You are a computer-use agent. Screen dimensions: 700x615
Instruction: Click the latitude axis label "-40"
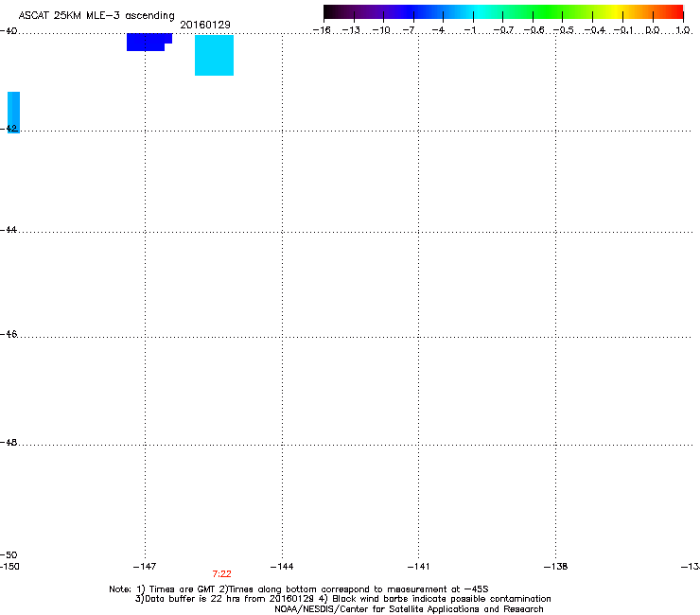(9, 31)
